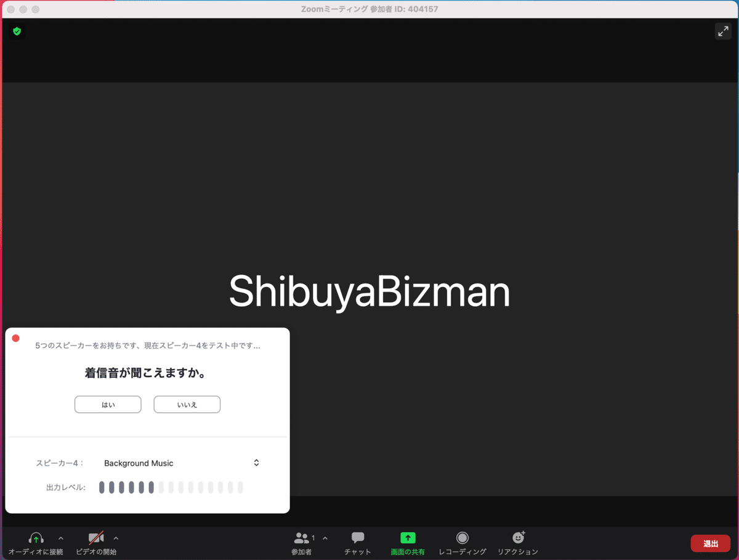Open video options arrow beside ビデオの開始
The width and height of the screenshot is (739, 560).
point(116,538)
